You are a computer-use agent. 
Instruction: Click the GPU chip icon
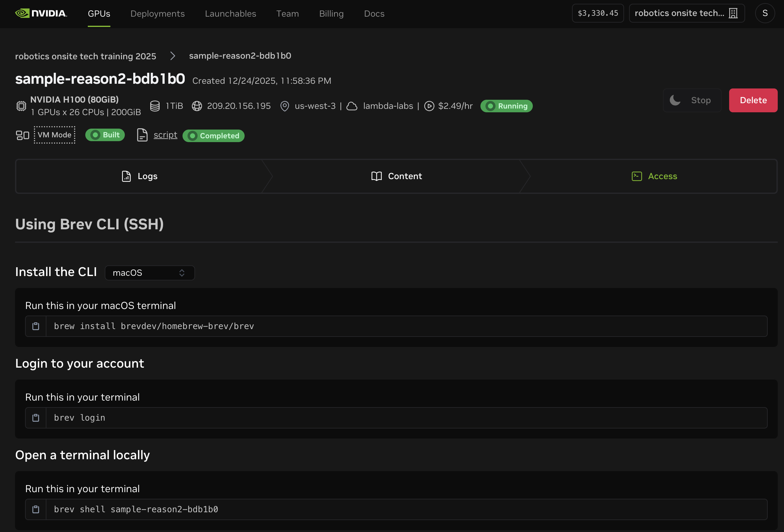pyautogui.click(x=21, y=106)
